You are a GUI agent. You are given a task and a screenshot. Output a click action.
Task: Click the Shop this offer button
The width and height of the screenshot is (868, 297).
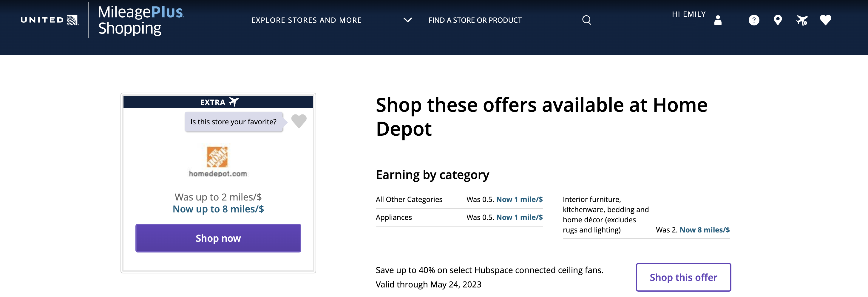tap(683, 277)
